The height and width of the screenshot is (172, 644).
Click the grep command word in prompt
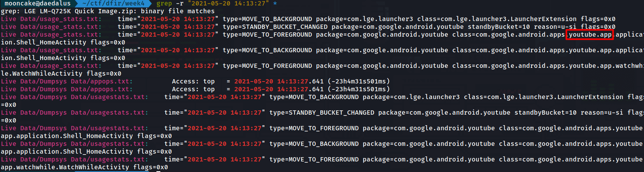click(x=164, y=4)
